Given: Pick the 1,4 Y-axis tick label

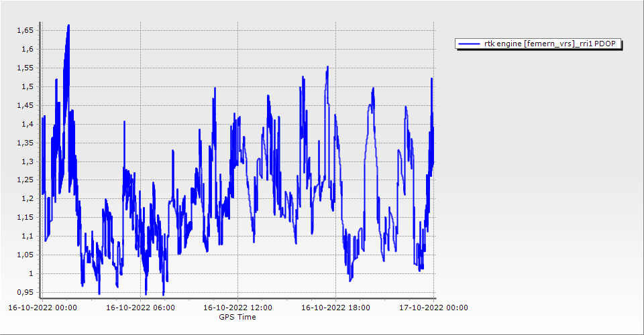Looking at the screenshot, I should click(27, 124).
